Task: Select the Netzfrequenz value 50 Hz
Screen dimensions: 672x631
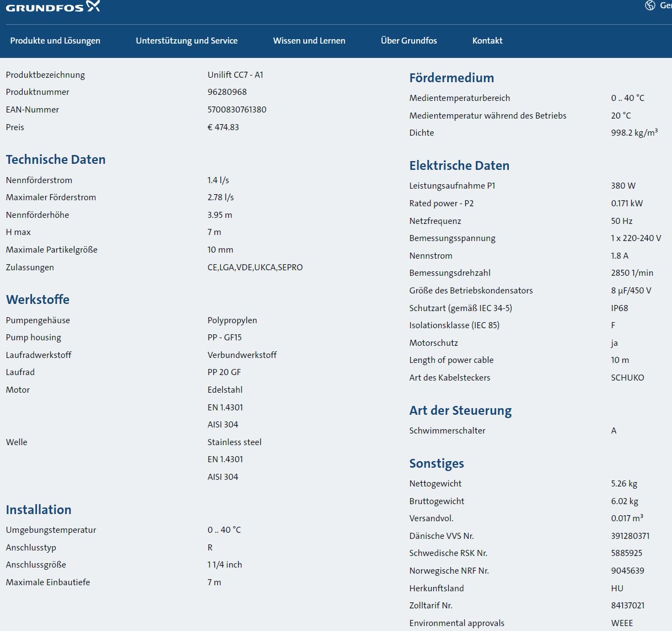Action: pyautogui.click(x=622, y=221)
